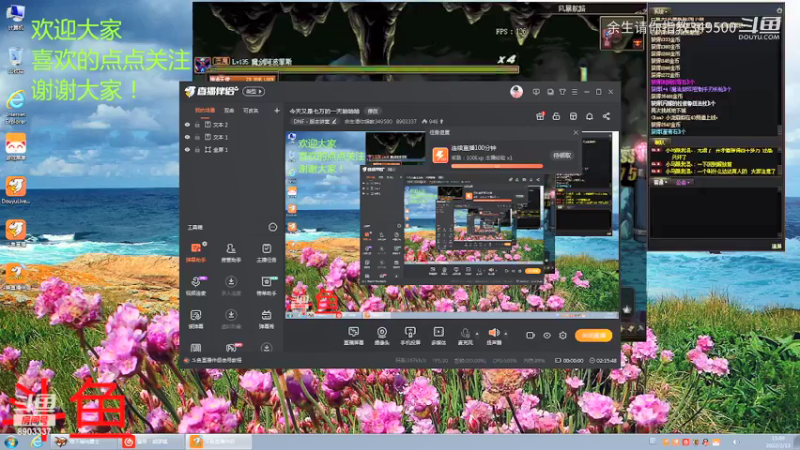Open the 弹幕助手 tool in toolbox
Viewport: 800px width, 450px height.
(196, 253)
